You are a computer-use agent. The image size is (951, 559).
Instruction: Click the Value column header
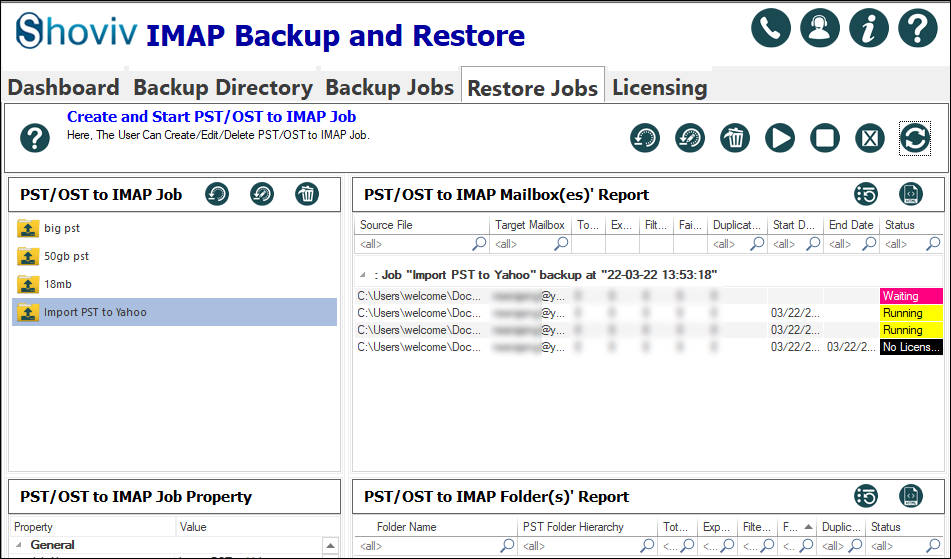point(258,527)
